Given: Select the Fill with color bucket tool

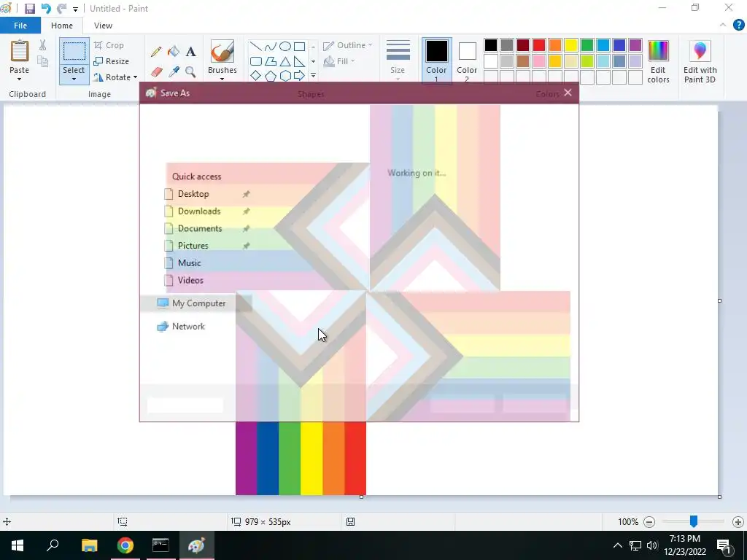Looking at the screenshot, I should pos(174,52).
